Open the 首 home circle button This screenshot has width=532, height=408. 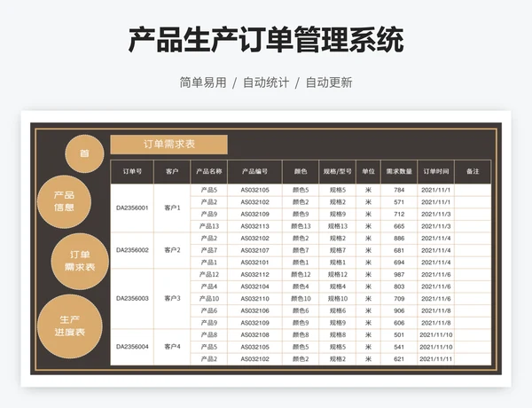84,153
